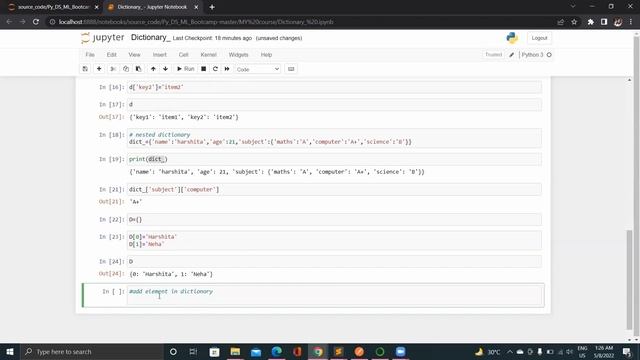
Task: Select cell 21 with dict_['subject']['computer']
Action: coord(334,189)
